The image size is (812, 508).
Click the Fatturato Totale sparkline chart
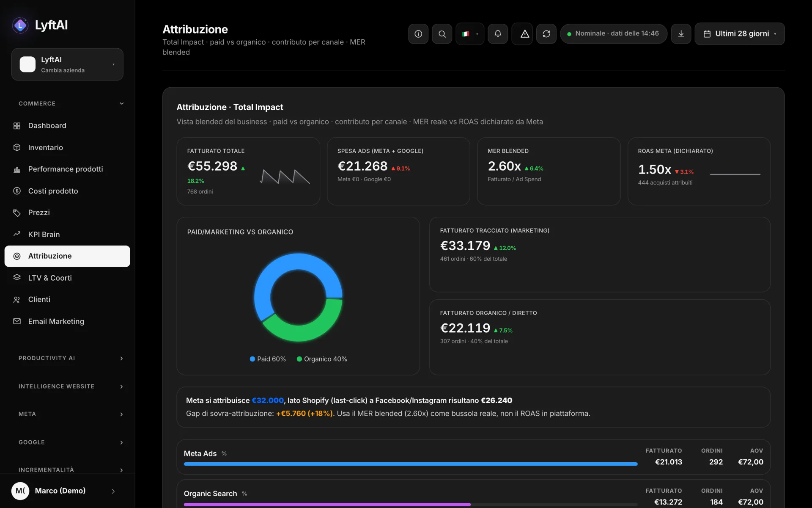coord(285,177)
